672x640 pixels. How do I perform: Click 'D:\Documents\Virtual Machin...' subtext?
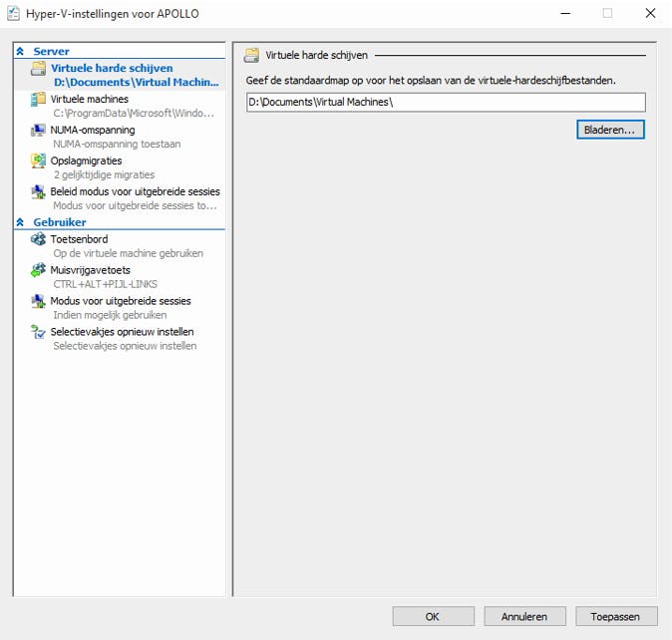(x=137, y=83)
